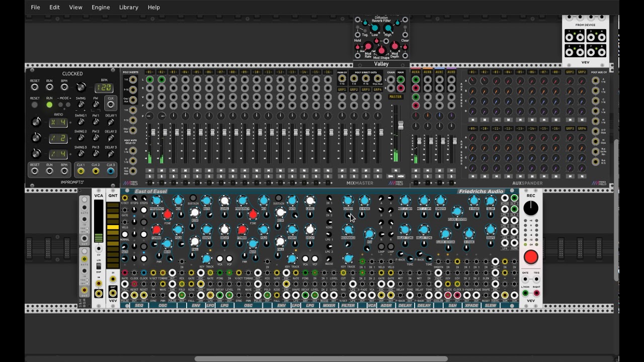Viewport: 644px width, 362px height.
Task: Mute track 01 on MixMaster
Action: (149, 171)
